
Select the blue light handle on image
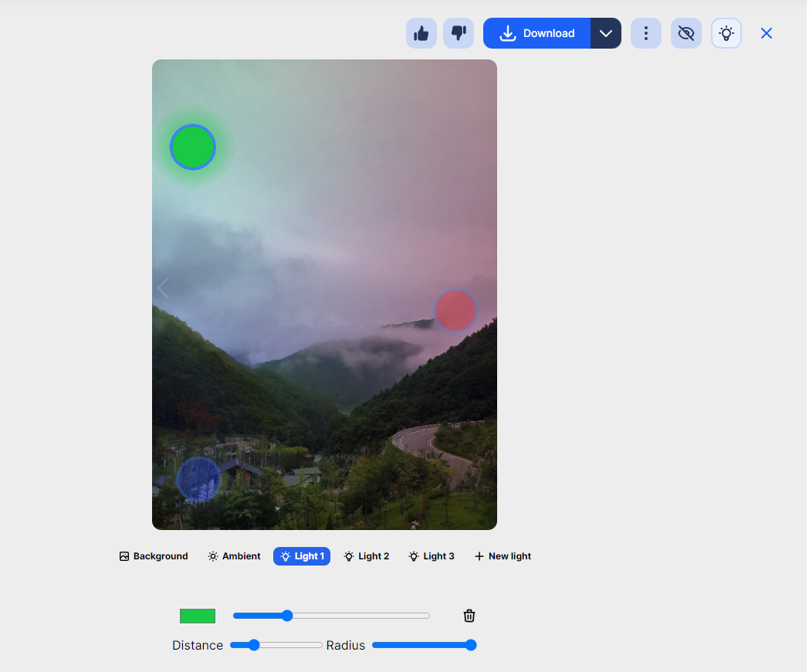pos(198,479)
